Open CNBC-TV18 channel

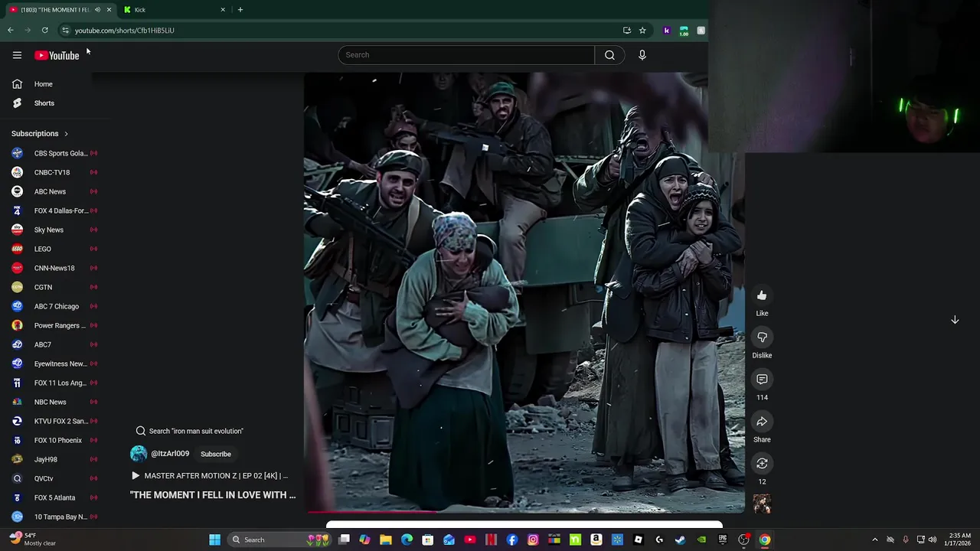[54, 172]
